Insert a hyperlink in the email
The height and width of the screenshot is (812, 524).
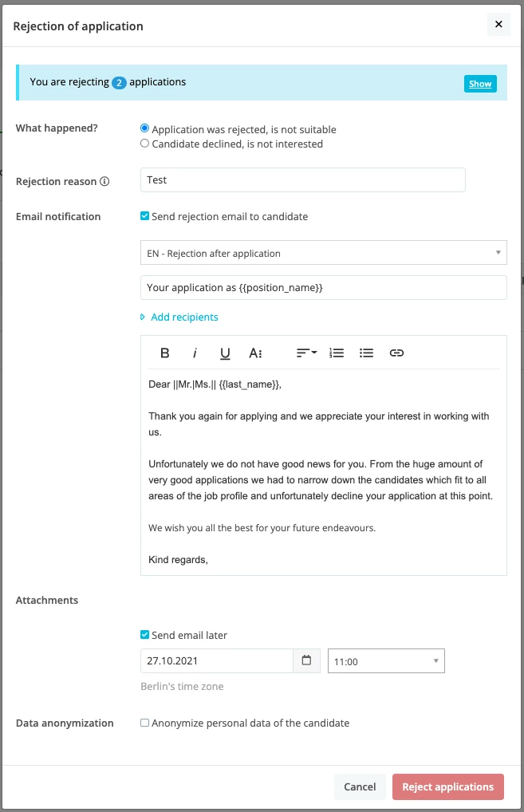click(396, 353)
